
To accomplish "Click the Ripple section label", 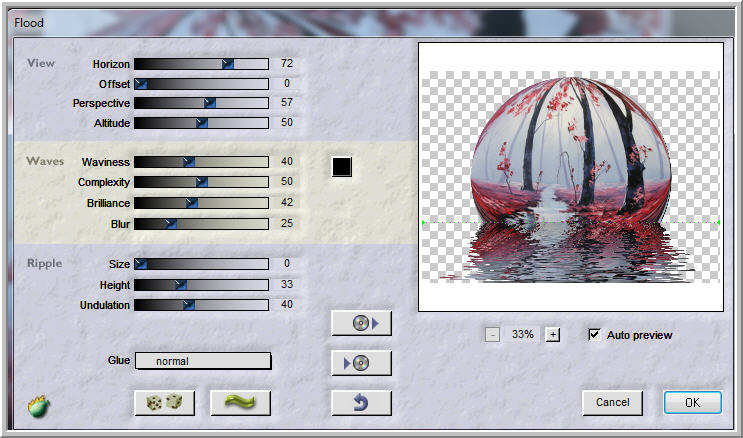I will click(x=45, y=263).
